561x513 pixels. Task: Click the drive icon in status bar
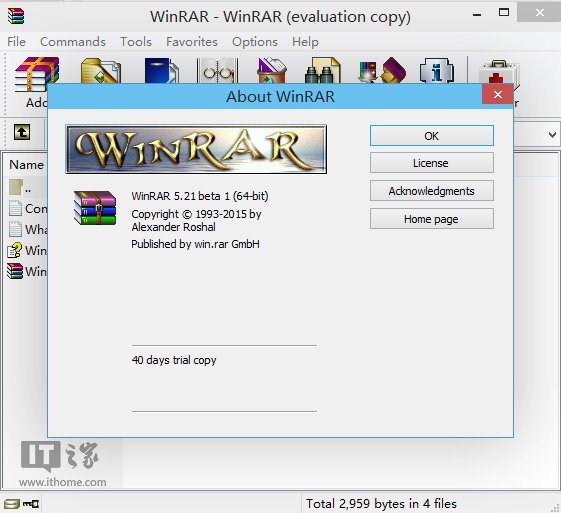coord(11,504)
